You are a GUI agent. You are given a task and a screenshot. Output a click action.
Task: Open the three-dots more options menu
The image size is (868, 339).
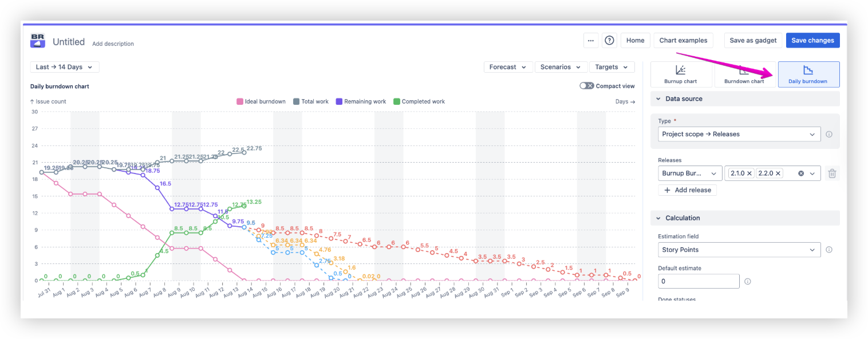591,41
